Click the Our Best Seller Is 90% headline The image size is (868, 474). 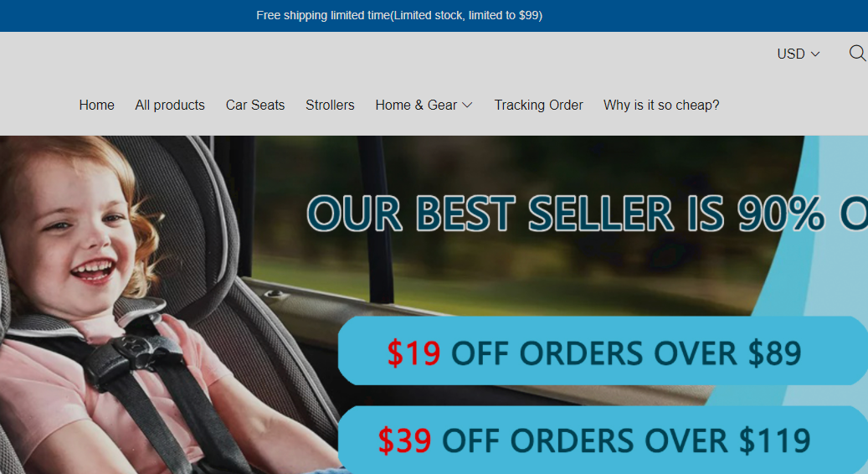(587, 214)
